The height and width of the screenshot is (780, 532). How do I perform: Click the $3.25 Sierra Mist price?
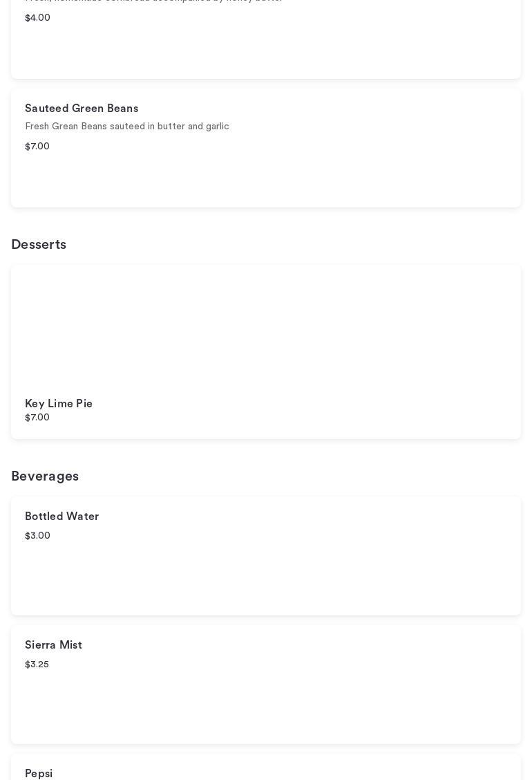[37, 665]
